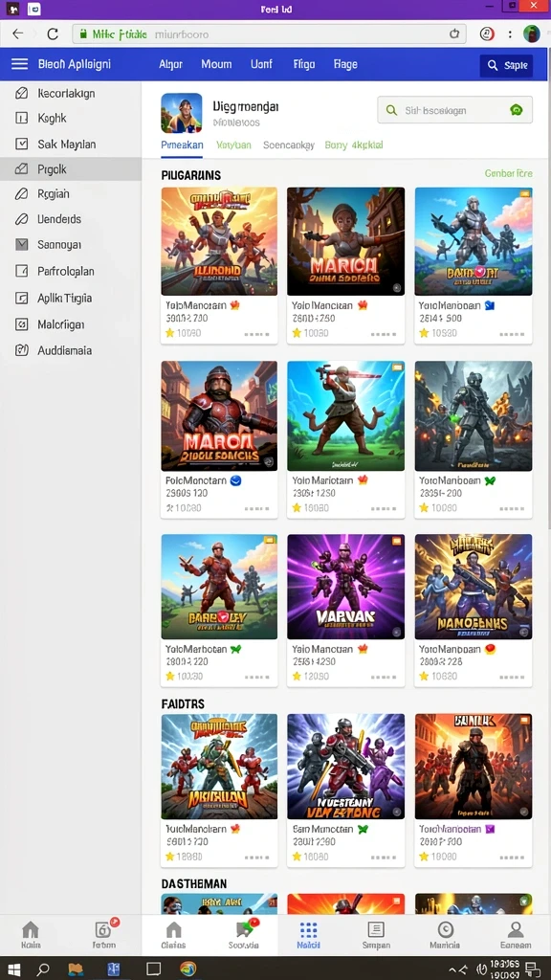This screenshot has width=551, height=980.
Task: Open the hamburger menu beside Bleoh Apliaigni
Action: point(20,64)
